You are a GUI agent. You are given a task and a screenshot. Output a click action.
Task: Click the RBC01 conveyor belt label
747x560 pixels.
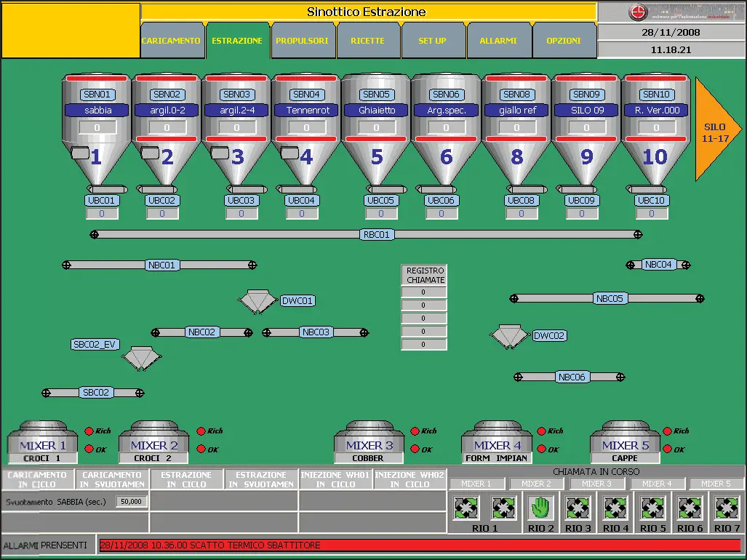377,234
